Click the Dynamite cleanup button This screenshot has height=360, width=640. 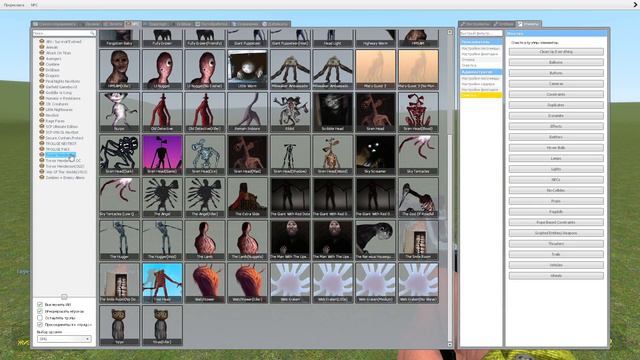pos(556,116)
